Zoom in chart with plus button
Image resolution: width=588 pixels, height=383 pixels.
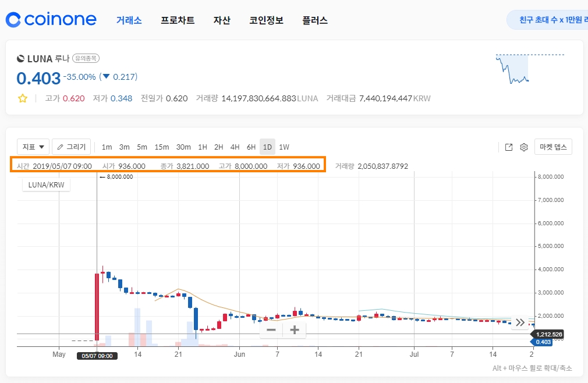click(295, 330)
